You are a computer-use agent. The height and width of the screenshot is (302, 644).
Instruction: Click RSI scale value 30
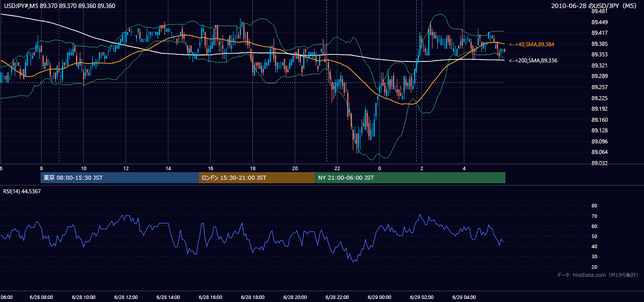[x=594, y=257]
